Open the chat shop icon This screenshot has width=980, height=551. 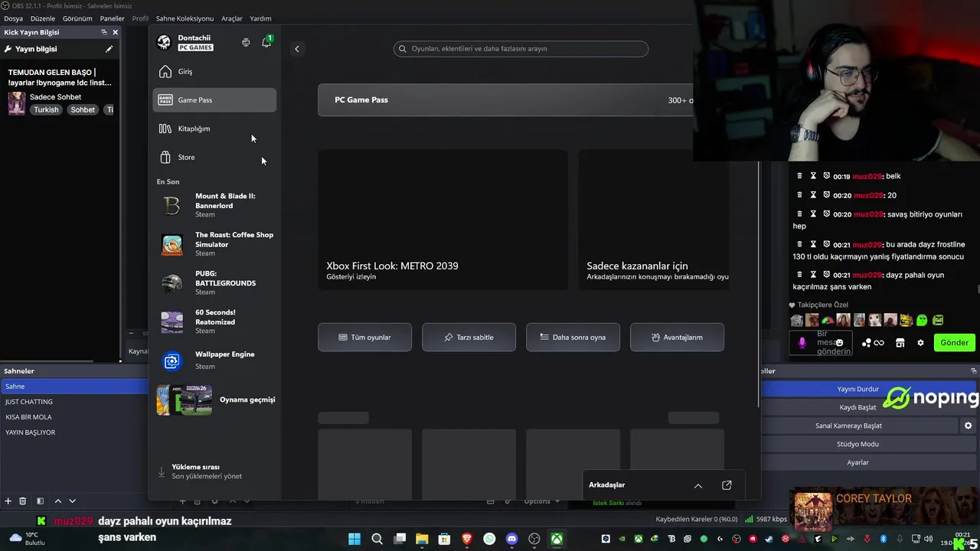click(x=900, y=343)
